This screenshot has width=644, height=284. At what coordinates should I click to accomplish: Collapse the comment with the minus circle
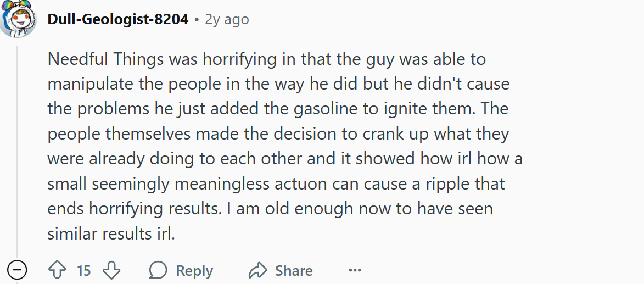(x=18, y=270)
